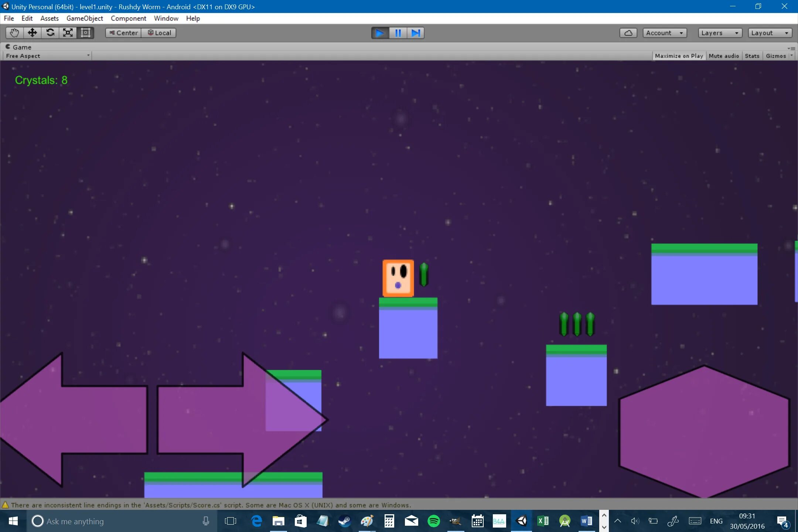Toggle the Stats overlay

click(x=752, y=56)
